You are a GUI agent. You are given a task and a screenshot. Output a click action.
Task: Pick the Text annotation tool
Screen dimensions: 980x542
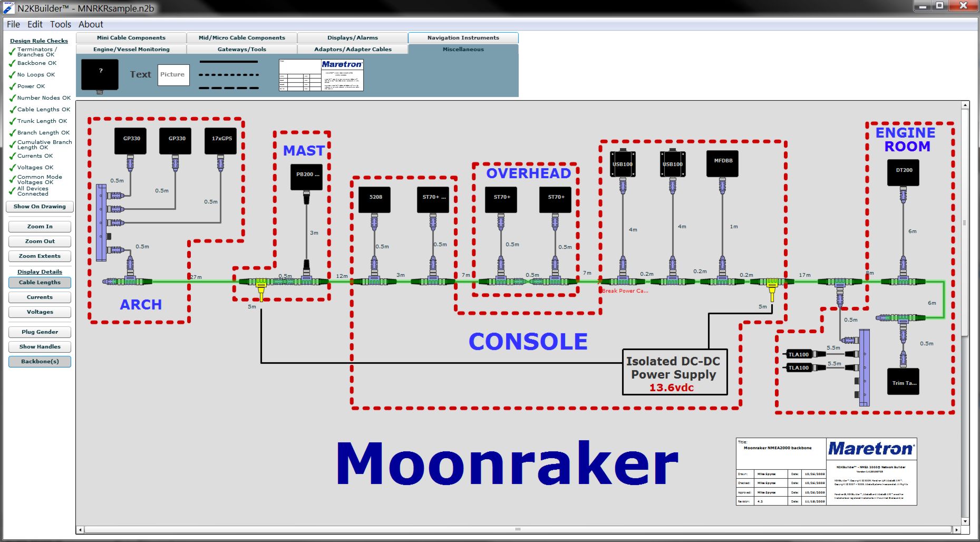click(x=140, y=74)
